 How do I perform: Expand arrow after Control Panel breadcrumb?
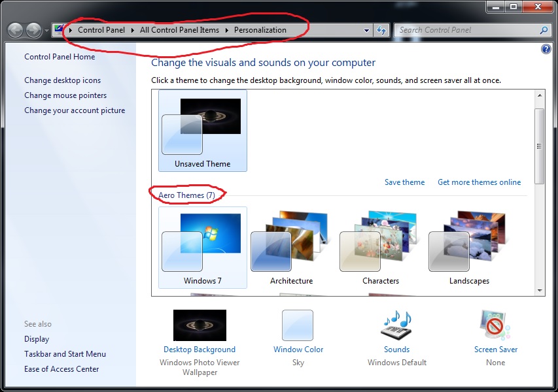(133, 30)
